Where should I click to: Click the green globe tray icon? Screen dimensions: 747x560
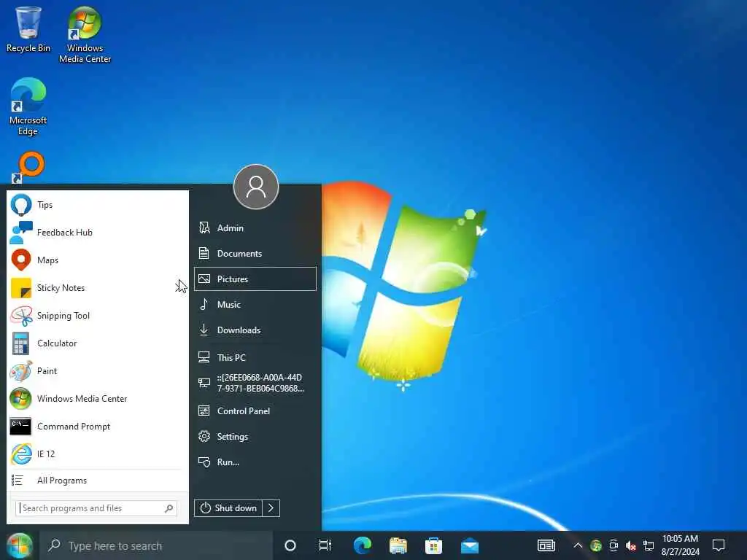click(x=595, y=545)
